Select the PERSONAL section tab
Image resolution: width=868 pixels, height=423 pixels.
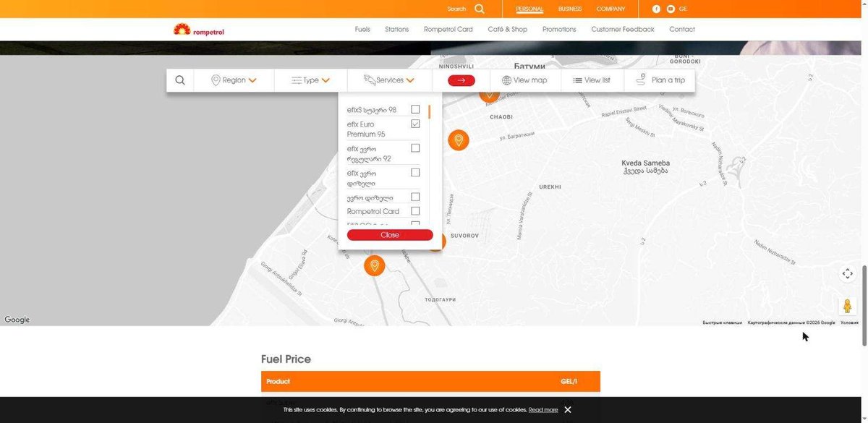(529, 9)
